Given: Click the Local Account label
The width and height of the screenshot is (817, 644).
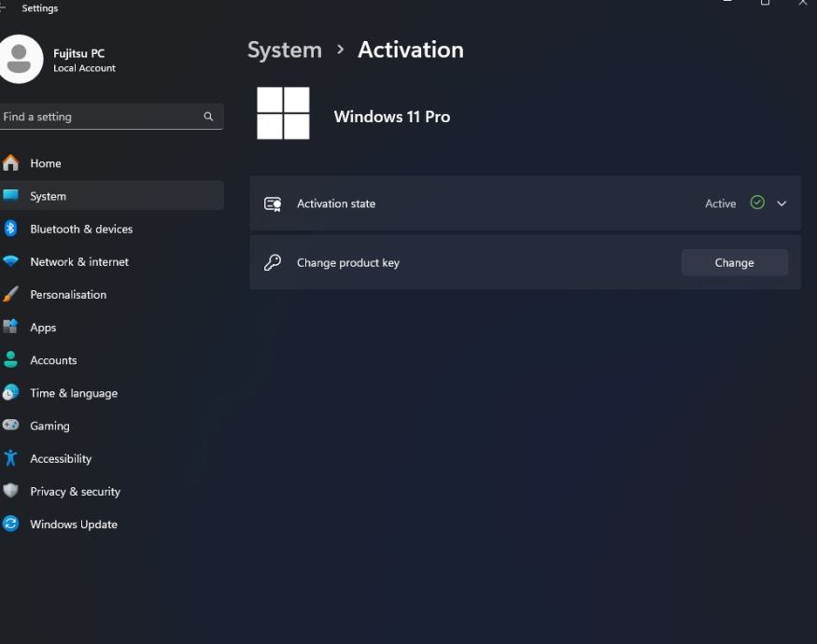Looking at the screenshot, I should click(84, 68).
